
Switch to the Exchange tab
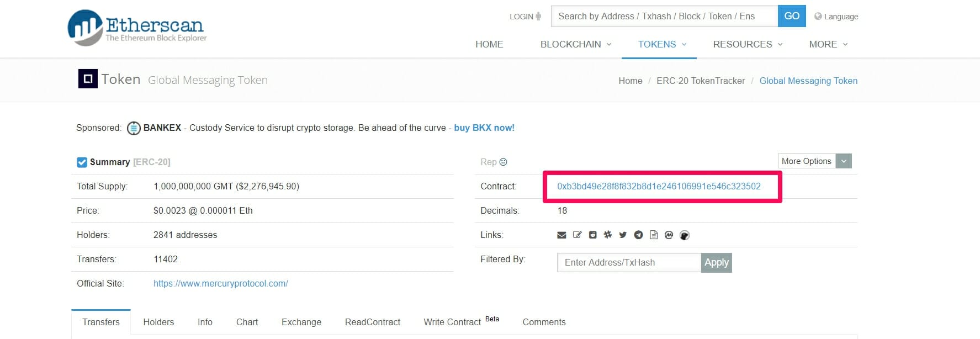pos(301,322)
